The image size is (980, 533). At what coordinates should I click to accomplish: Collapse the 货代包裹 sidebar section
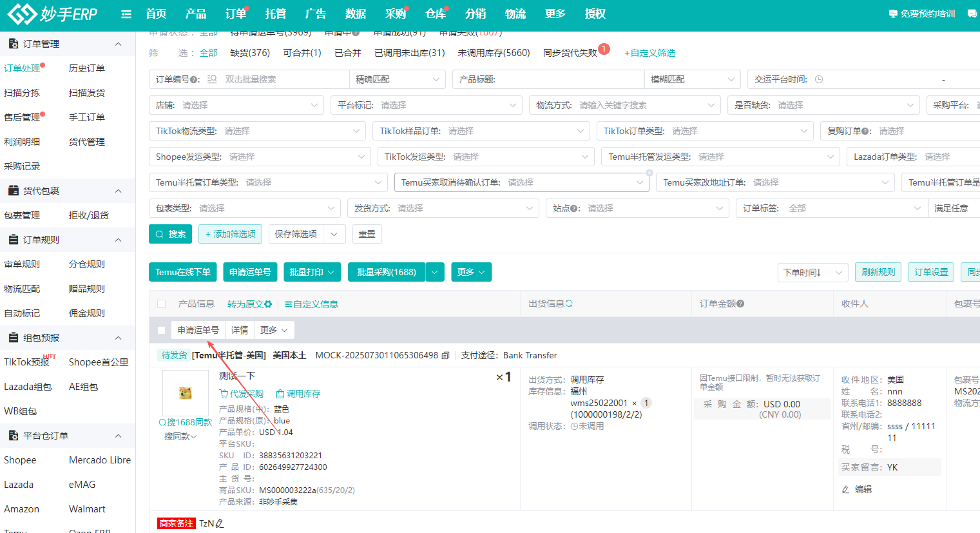point(118,191)
